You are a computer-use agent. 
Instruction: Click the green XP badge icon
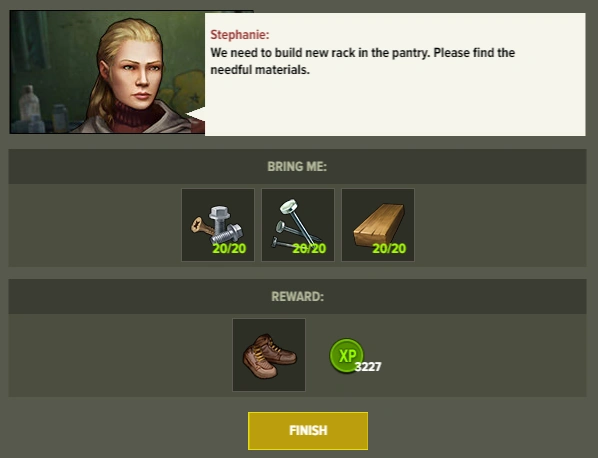(x=346, y=355)
